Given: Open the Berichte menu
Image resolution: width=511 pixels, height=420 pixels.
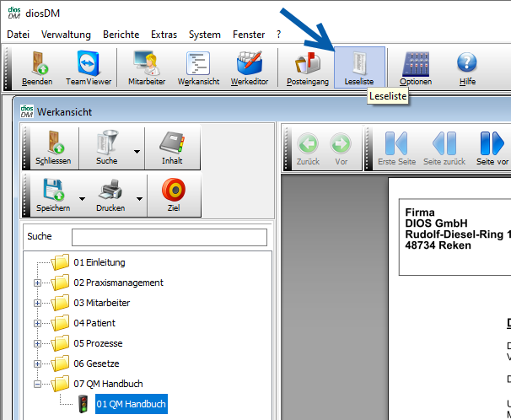Looking at the screenshot, I should tap(121, 35).
